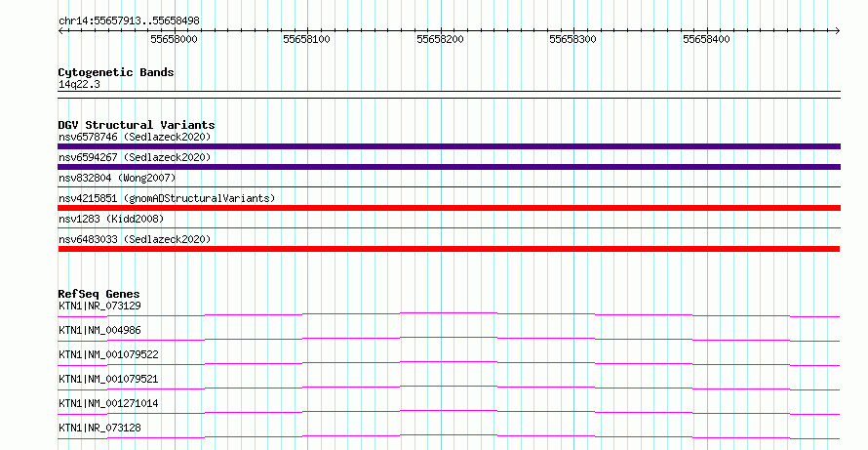Open gene label KTN1|NM_001271014
Screen dimensions: 868x450
pyautogui.click(x=108, y=403)
